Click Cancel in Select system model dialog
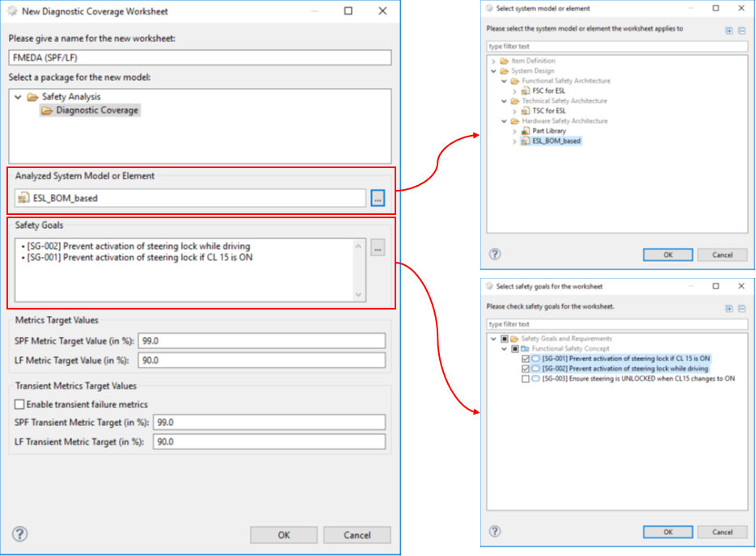756x556 pixels. [x=722, y=255]
